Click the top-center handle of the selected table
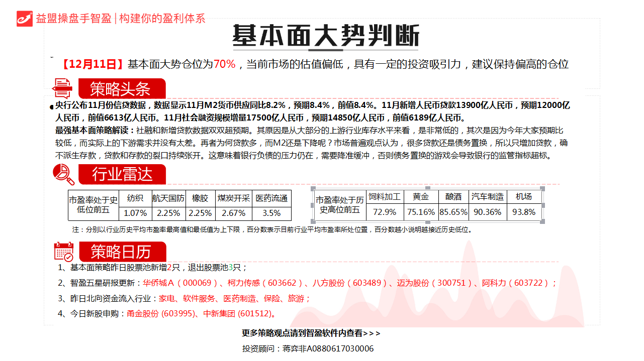This screenshot has width=644, height=361. pyautogui.click(x=428, y=188)
